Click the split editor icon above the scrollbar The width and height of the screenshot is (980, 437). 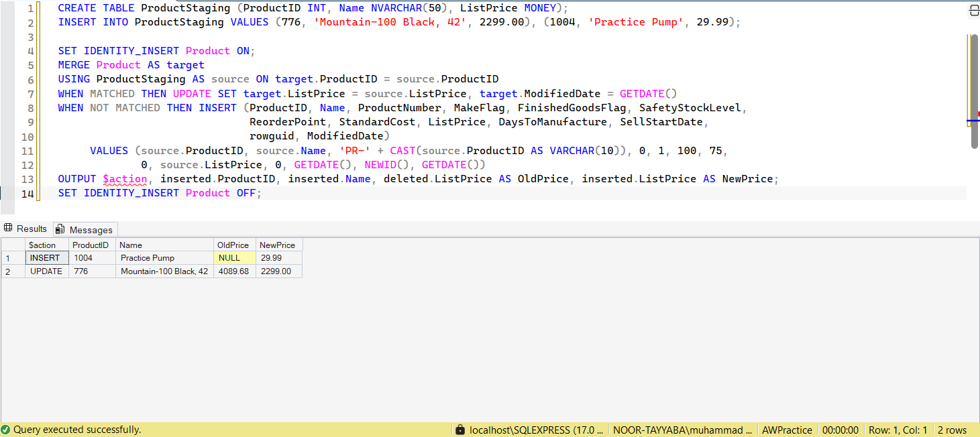click(973, 10)
